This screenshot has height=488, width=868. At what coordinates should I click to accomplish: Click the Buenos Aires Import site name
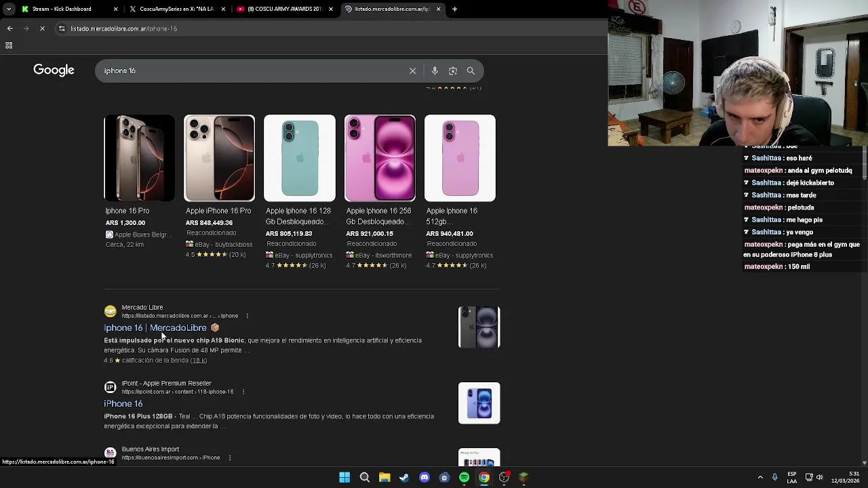151,449
